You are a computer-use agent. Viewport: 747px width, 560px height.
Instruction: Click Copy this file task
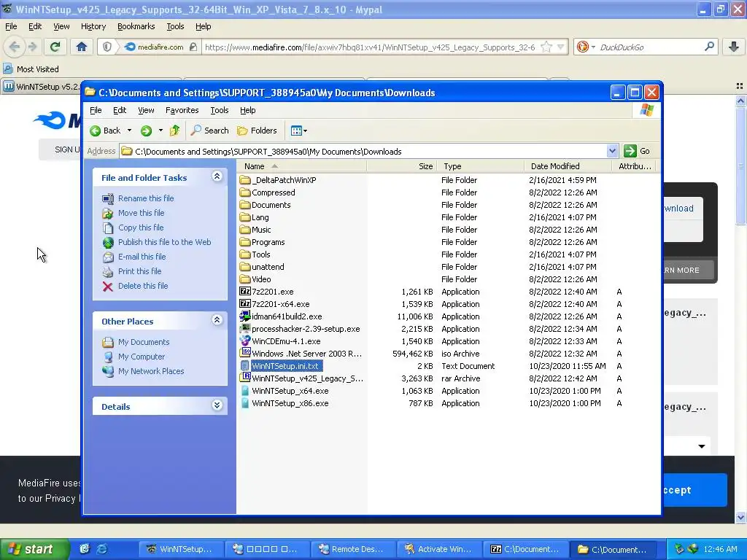141,227
